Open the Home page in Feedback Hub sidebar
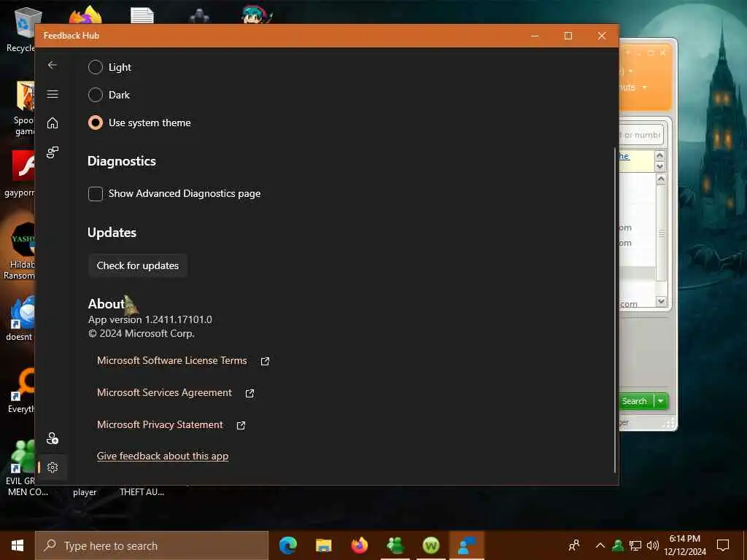The width and height of the screenshot is (747, 560). [53, 122]
